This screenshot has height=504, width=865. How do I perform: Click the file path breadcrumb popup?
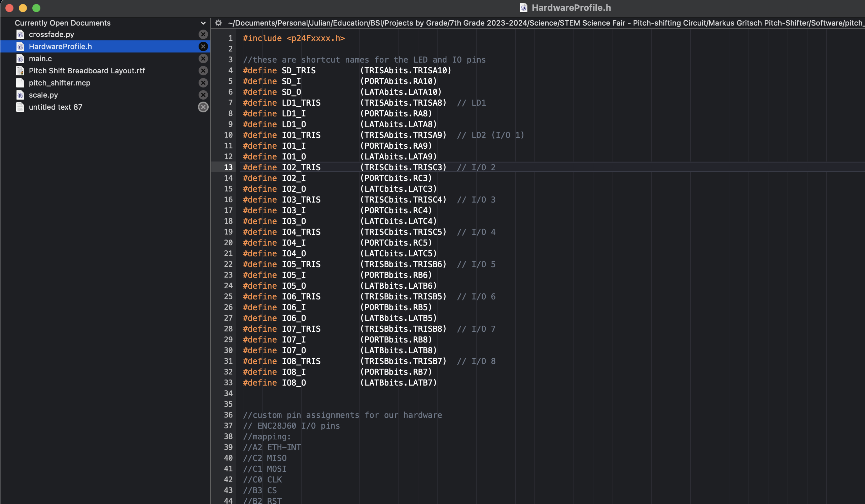tap(515, 23)
